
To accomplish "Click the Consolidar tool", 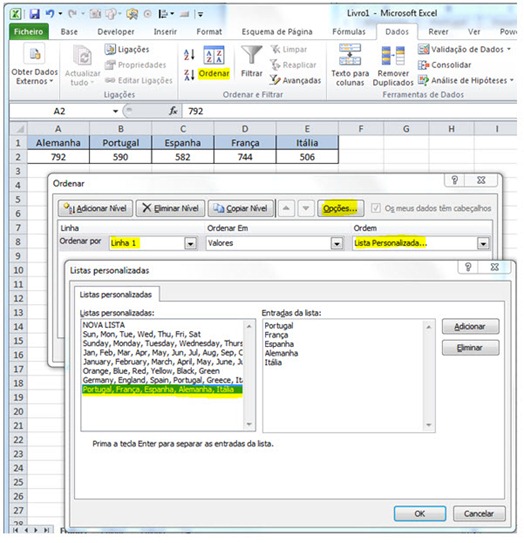I will (x=444, y=65).
